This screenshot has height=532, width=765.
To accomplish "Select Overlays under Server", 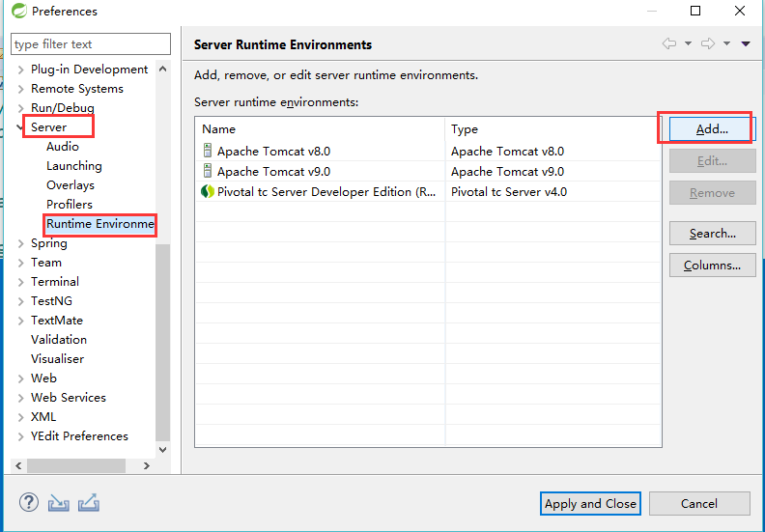I will click(x=71, y=185).
